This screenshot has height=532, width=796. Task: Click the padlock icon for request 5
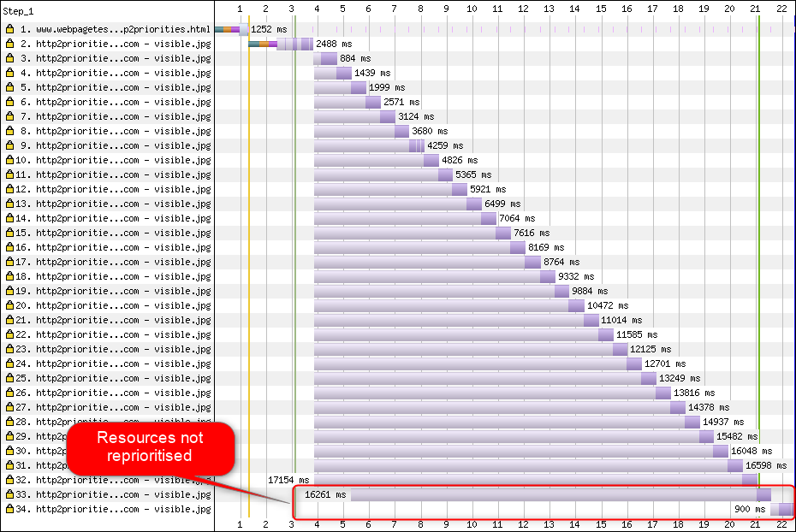tap(9, 87)
